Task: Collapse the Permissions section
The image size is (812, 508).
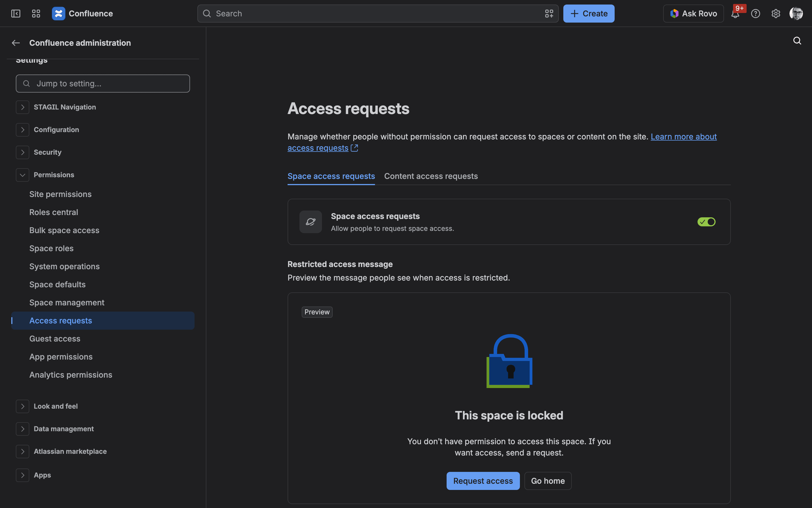Action: coord(23,175)
